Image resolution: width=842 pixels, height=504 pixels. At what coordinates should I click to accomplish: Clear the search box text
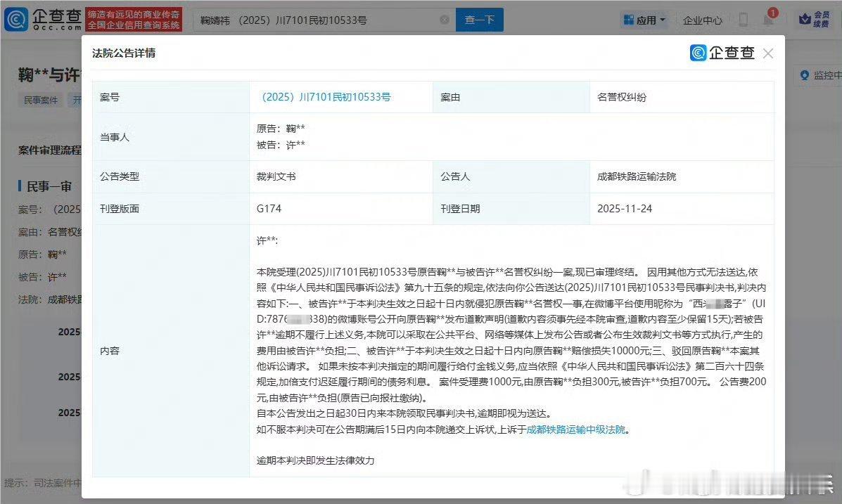445,20
